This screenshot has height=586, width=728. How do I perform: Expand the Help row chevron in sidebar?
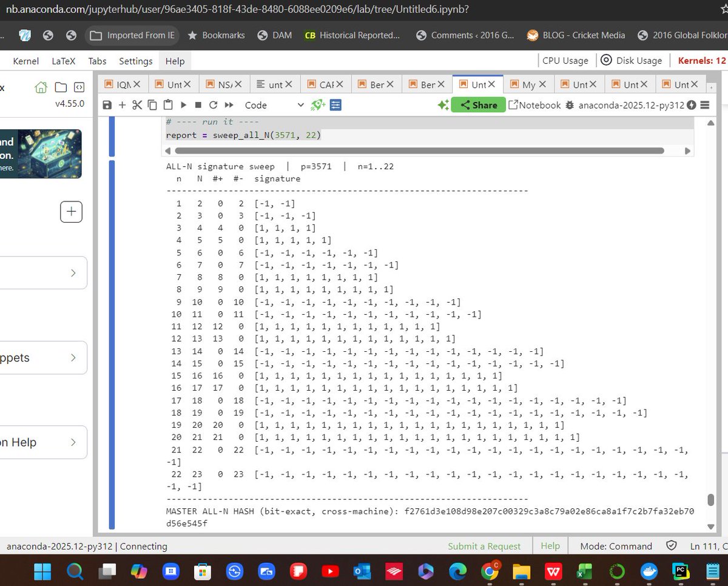pyautogui.click(x=73, y=442)
